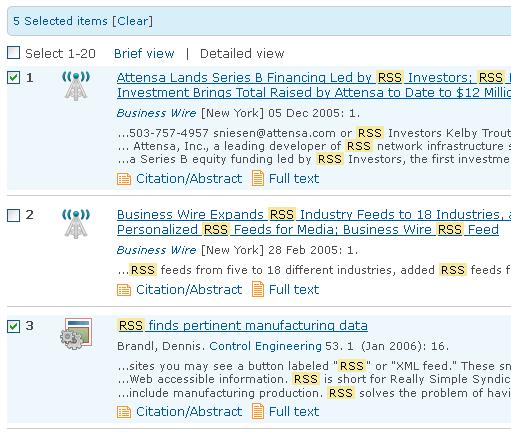Viewport: 511px width, 433px height.
Task: Click wire feed antenna icon for result 2
Action: [76, 224]
